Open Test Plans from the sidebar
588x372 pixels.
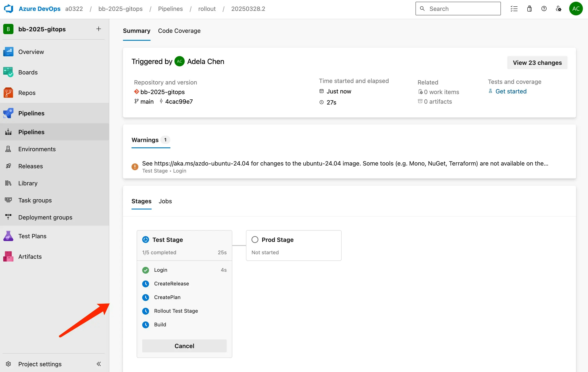tap(32, 236)
